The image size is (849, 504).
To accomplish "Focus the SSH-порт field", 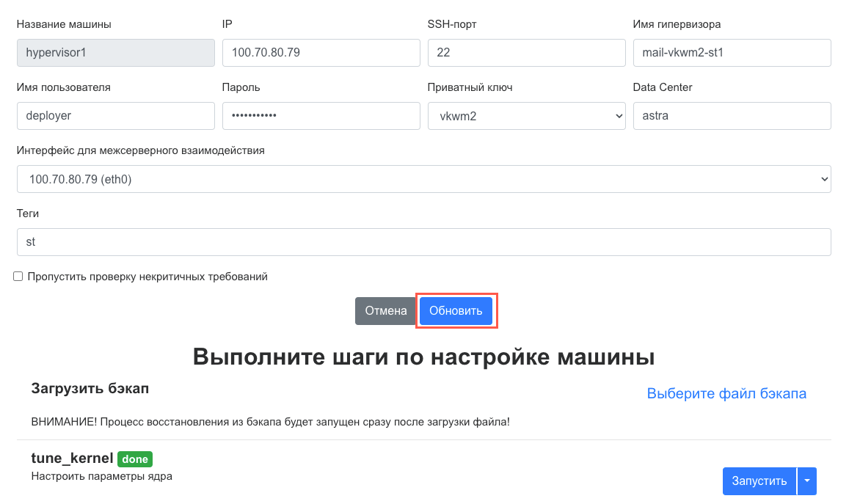I will 526,53.
